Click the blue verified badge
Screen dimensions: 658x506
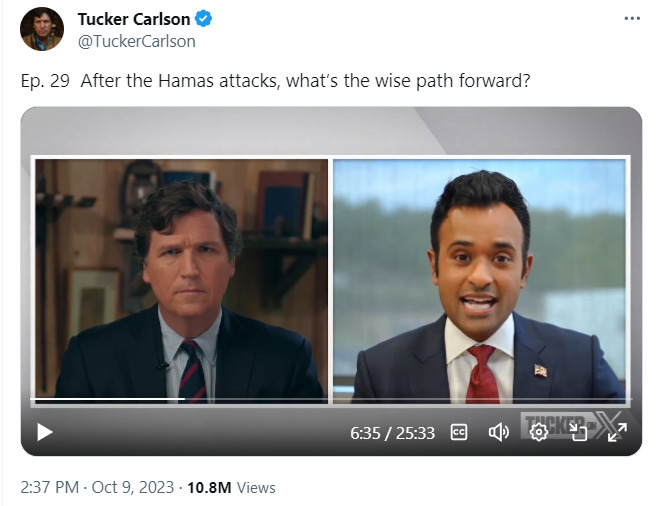(203, 20)
